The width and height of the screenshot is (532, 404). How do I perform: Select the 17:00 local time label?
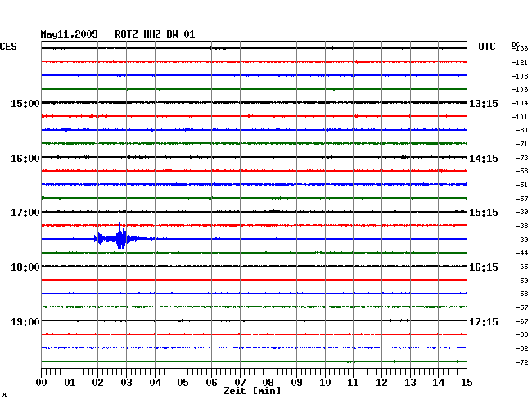(x=25, y=213)
